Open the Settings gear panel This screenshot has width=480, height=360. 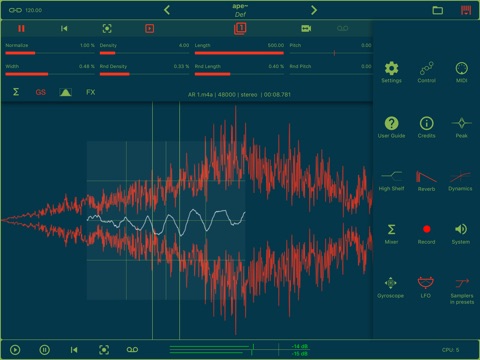[391, 69]
